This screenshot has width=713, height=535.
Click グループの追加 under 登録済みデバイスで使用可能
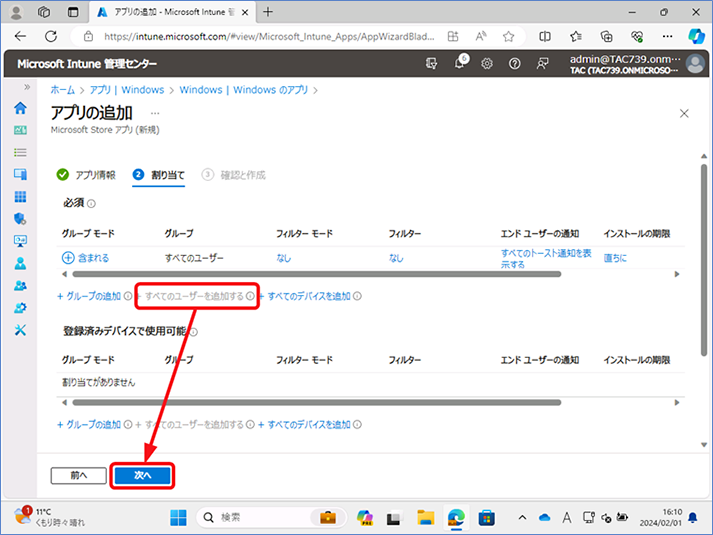click(89, 425)
